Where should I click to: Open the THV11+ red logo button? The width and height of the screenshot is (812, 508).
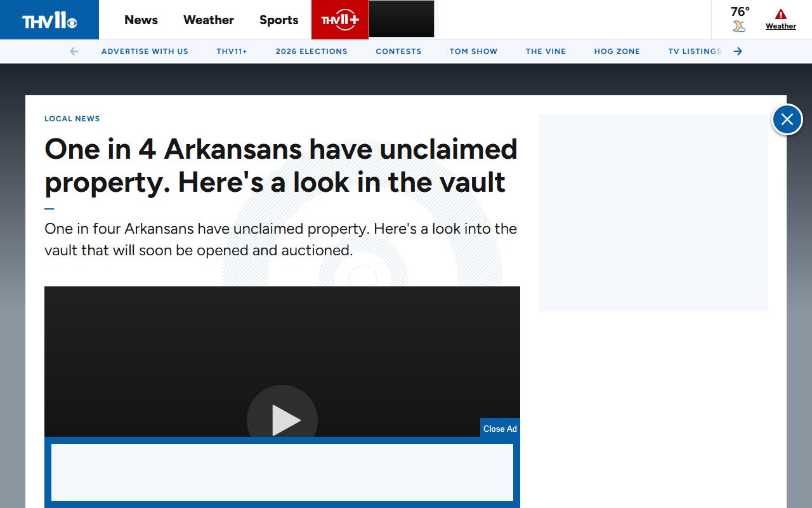click(x=340, y=20)
